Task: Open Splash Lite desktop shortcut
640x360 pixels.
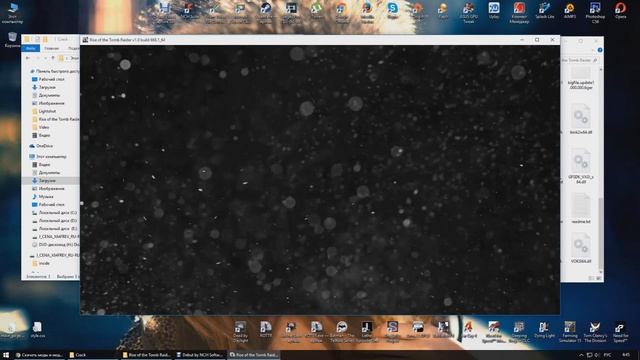Action: tap(544, 11)
